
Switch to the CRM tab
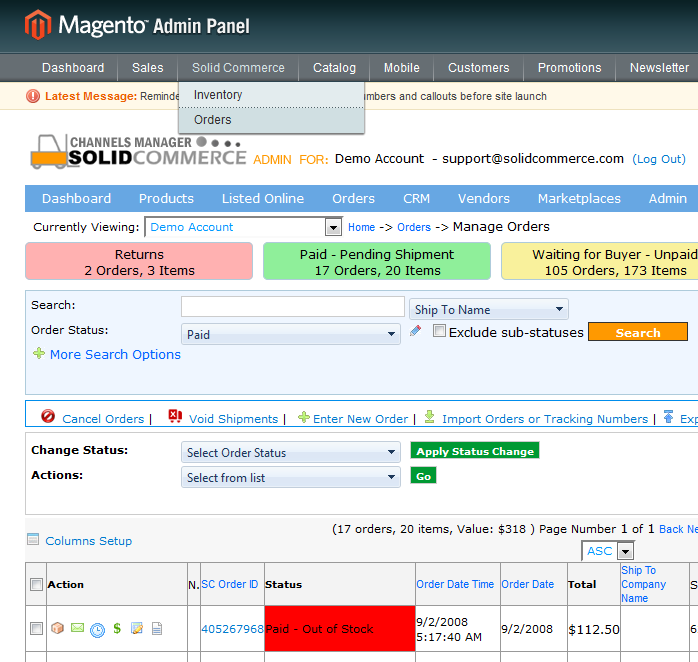pyautogui.click(x=416, y=199)
